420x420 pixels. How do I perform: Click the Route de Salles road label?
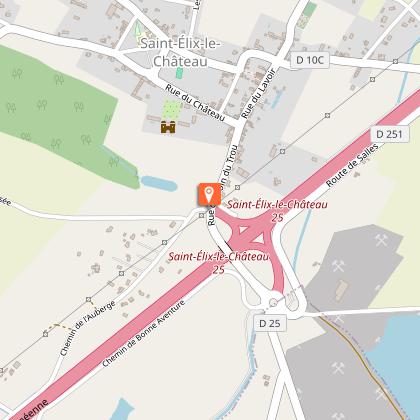point(352,165)
